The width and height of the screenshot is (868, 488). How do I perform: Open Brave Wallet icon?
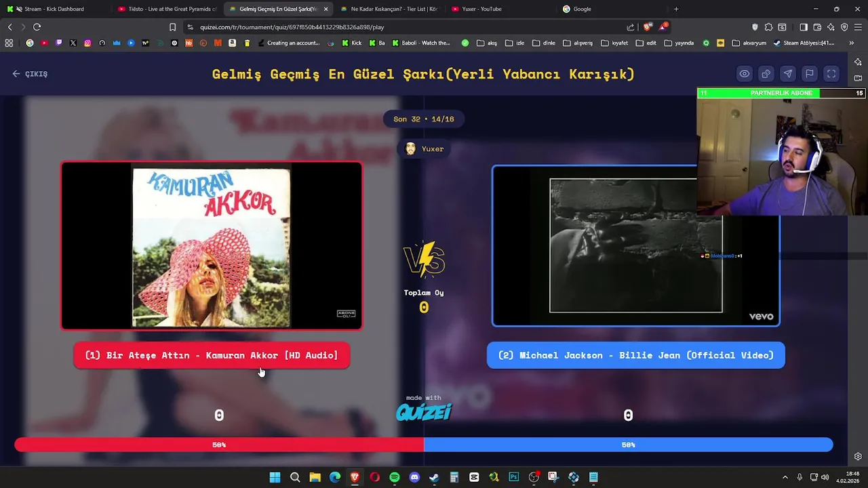pyautogui.click(x=817, y=27)
